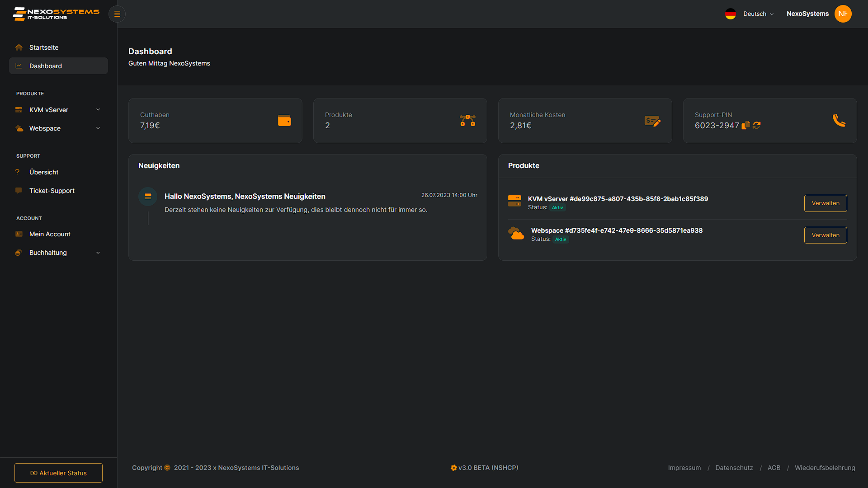This screenshot has width=868, height=488.
Task: Click the Guthaben value 7,19€
Action: pos(150,126)
